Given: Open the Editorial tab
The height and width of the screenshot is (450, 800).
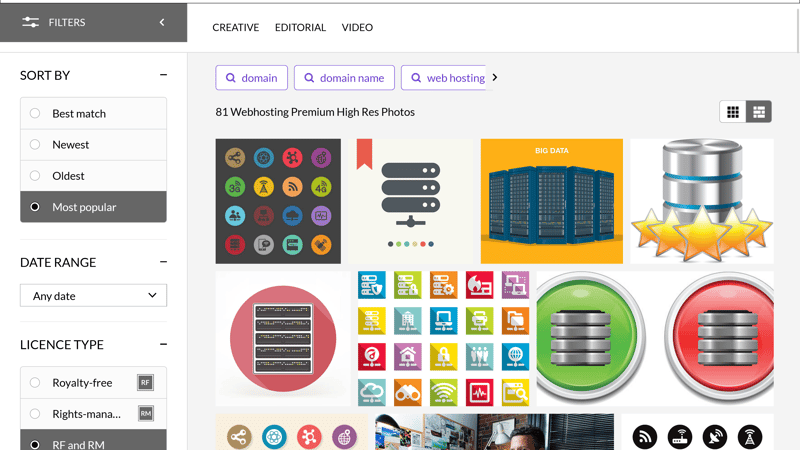Looking at the screenshot, I should [x=300, y=28].
